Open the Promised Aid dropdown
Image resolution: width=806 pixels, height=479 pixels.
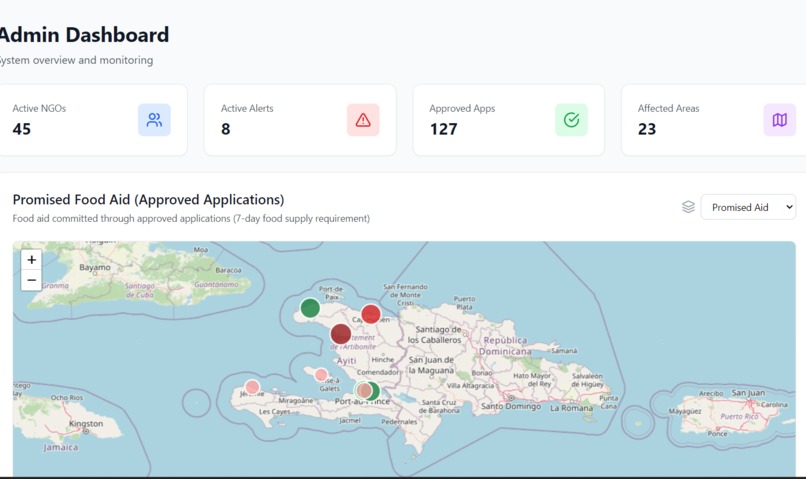pos(748,207)
